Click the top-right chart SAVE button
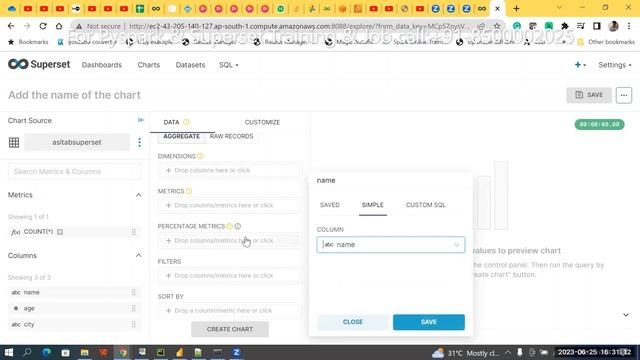Viewport: 640px width, 360px height. pyautogui.click(x=589, y=95)
